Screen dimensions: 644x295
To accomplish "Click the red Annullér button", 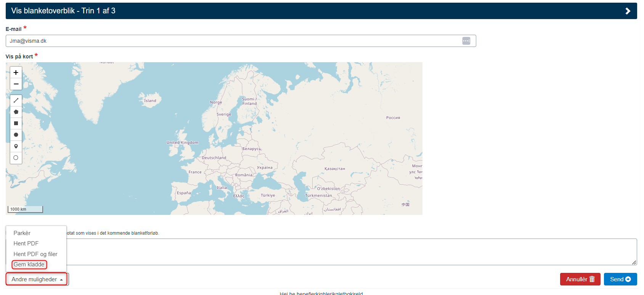I will point(580,279).
